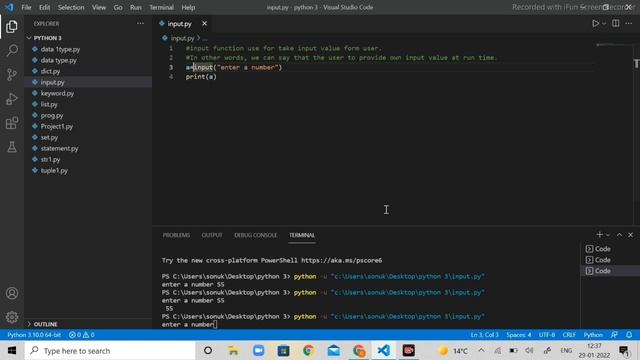Create a new terminal with plus icon
This screenshot has width=640, height=360.
click(x=599, y=235)
